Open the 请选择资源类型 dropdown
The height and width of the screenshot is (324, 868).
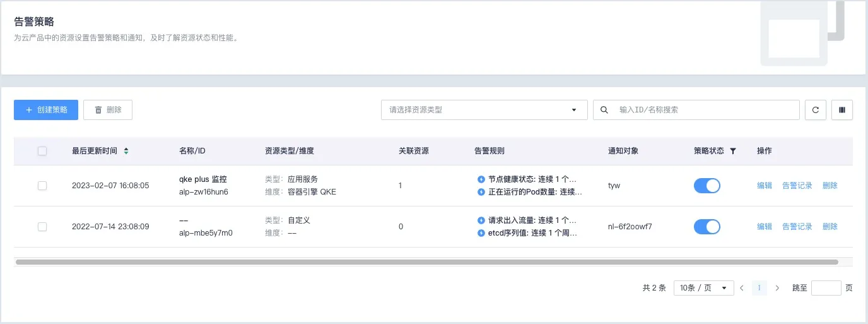(x=484, y=110)
